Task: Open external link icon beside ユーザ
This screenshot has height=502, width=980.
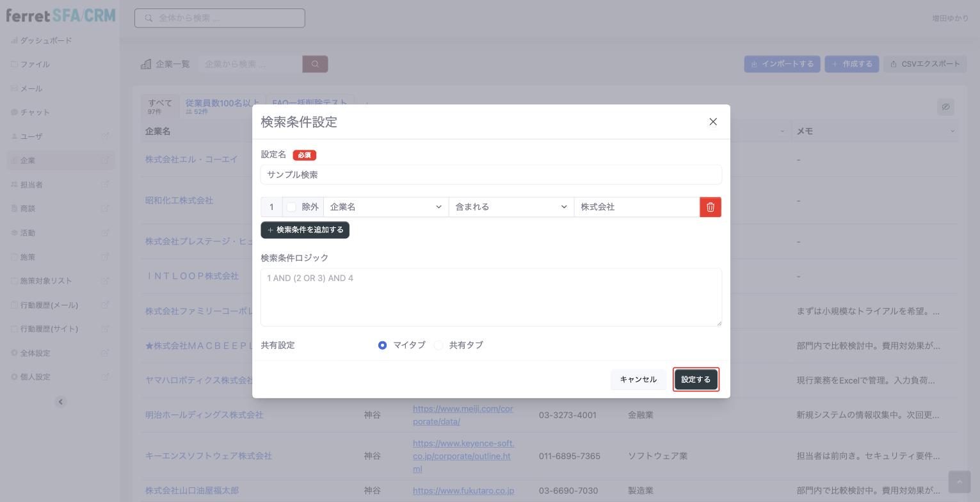Action: [x=106, y=136]
